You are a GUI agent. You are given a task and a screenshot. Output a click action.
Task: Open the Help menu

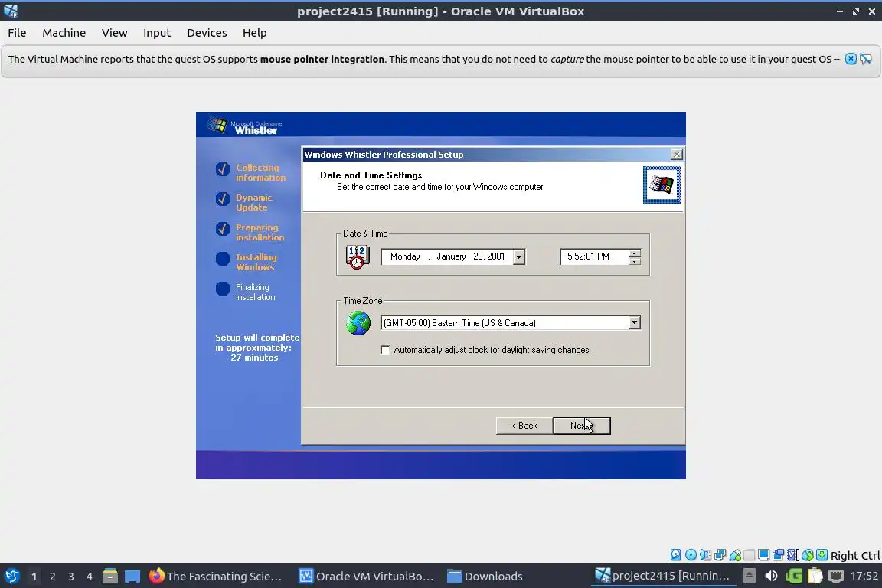tap(254, 33)
